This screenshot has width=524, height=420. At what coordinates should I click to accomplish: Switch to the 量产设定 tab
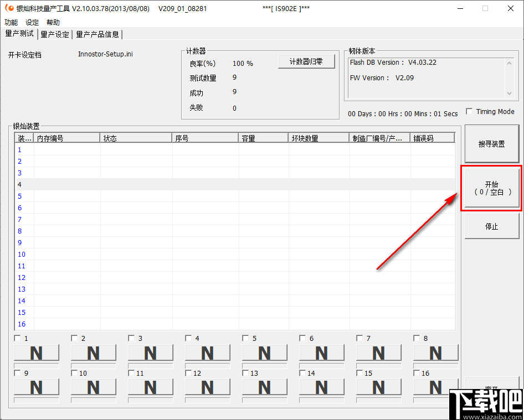click(x=54, y=34)
